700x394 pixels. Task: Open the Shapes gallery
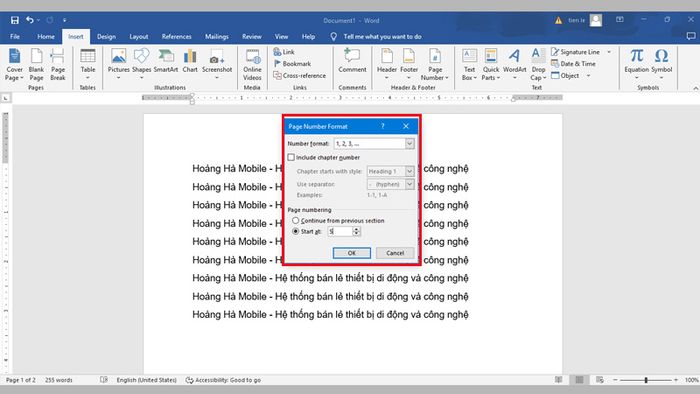142,64
